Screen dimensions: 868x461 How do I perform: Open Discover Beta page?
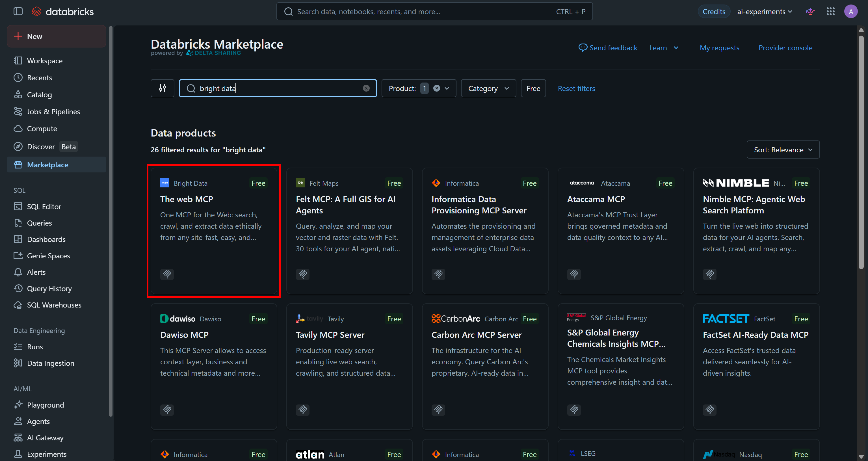pyautogui.click(x=56, y=147)
